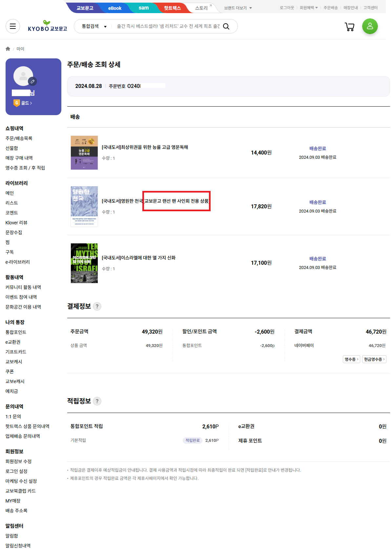Open 결제정보 help question mark

coord(97,306)
